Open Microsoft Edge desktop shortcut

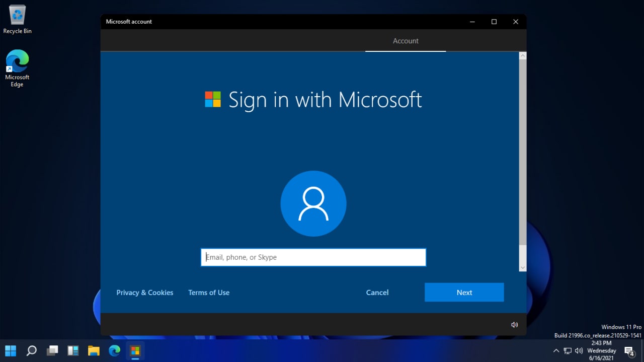17,68
